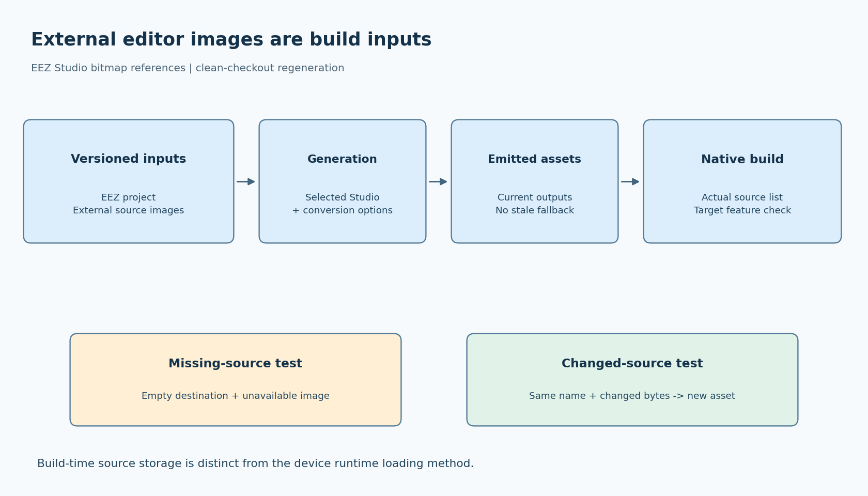Click the footer note about build-time source storage
Screen dimensions: 868x496
(255, 464)
